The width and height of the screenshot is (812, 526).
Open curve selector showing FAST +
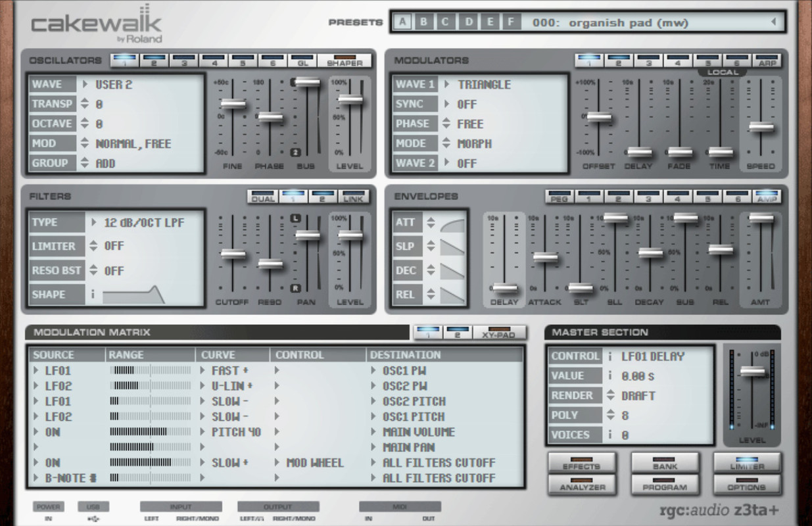coord(203,370)
